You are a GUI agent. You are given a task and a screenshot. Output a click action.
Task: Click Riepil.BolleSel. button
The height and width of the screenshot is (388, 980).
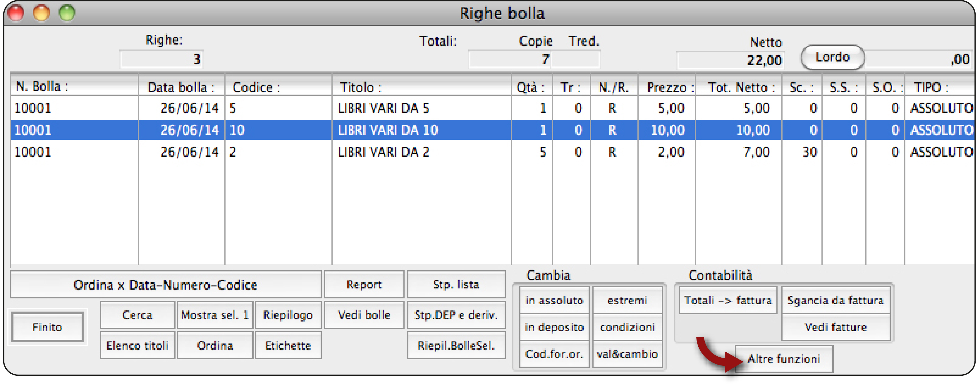456,345
